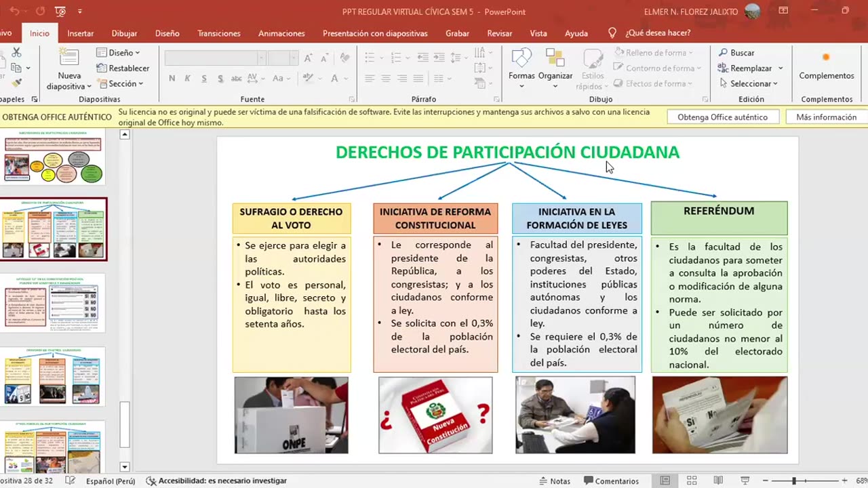Click Accesibilidad: es necesario investigar
The height and width of the screenshot is (488, 868).
[216, 481]
